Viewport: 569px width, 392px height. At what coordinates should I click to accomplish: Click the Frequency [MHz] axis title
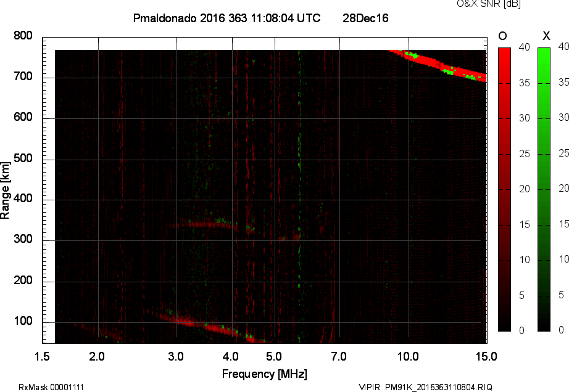coord(265,374)
